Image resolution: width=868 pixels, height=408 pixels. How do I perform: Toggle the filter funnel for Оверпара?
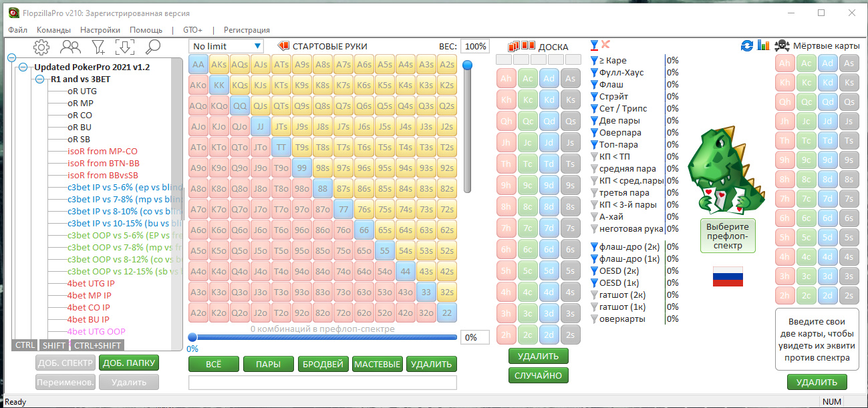click(x=594, y=132)
